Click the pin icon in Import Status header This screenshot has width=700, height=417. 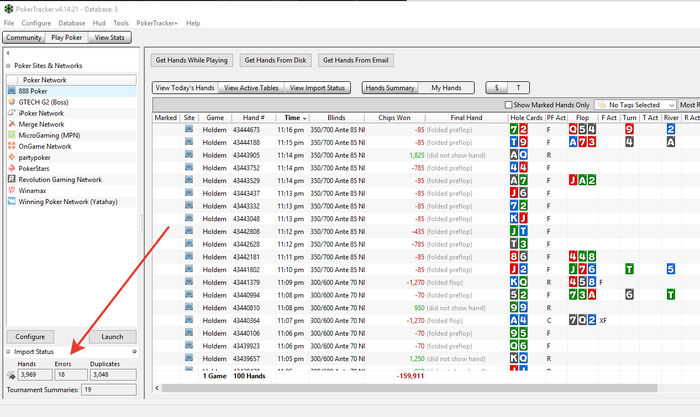(x=134, y=351)
